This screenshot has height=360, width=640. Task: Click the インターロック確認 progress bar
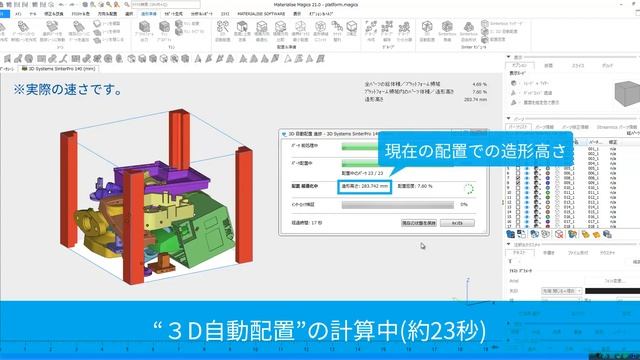tap(398, 204)
